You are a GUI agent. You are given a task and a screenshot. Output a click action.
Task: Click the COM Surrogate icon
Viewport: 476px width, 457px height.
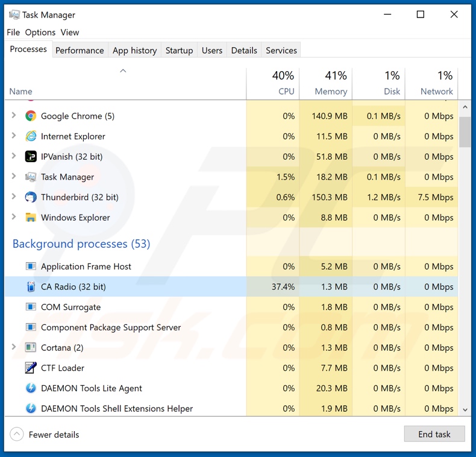[x=31, y=307]
